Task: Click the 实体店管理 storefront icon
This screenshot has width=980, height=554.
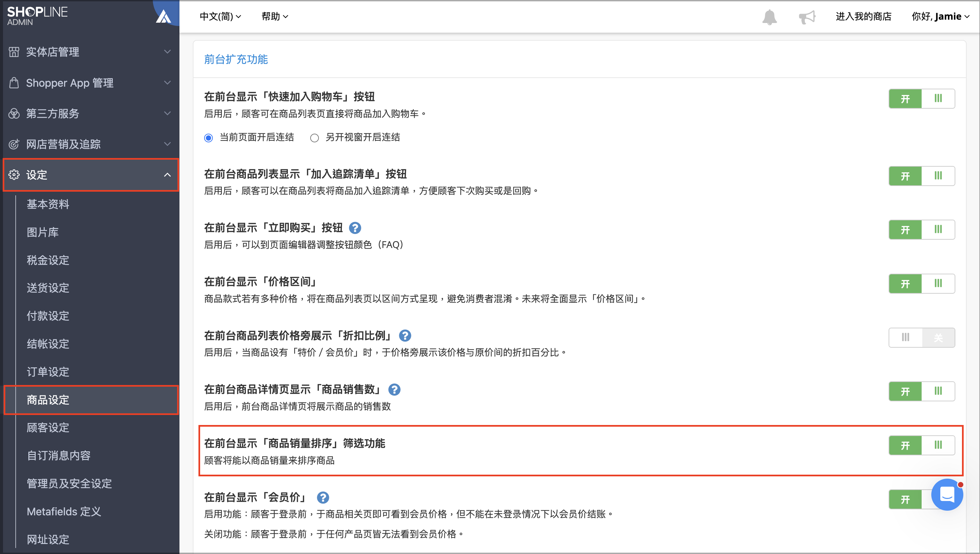Action: pos(14,52)
